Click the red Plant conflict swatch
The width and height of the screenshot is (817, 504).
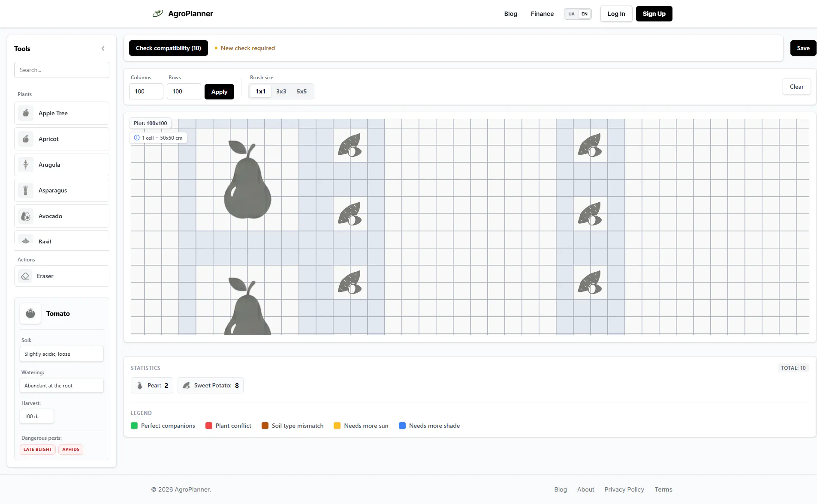[209, 426]
